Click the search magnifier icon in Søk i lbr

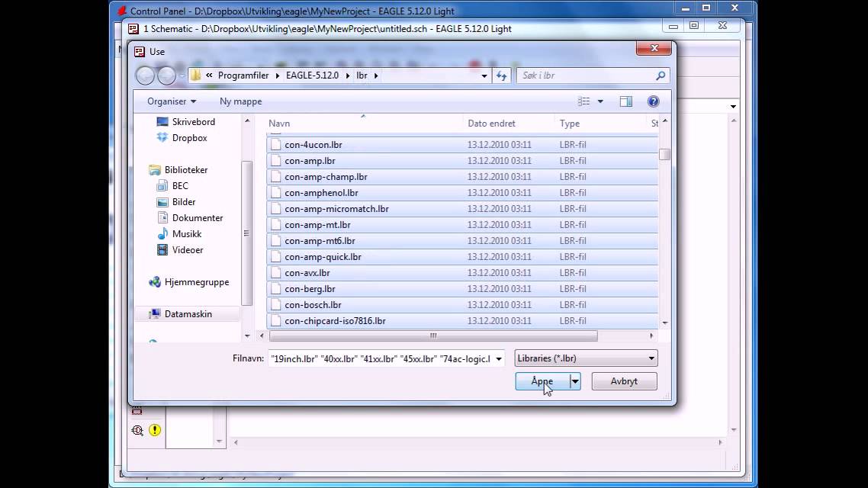point(661,75)
